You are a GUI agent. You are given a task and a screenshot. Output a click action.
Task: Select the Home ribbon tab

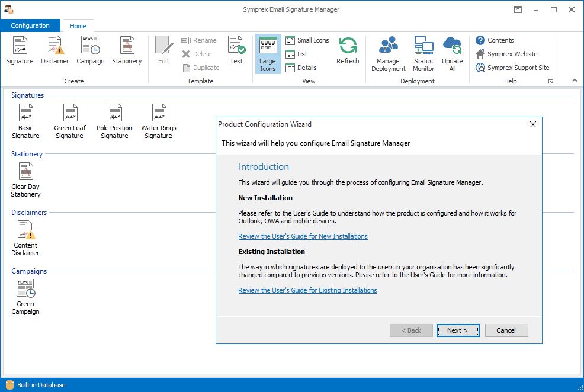[78, 25]
